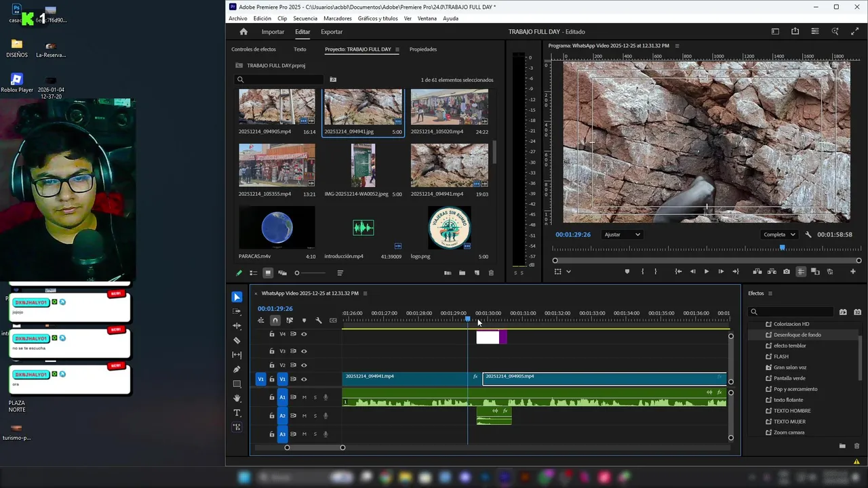Click the project thumbnail zoom slider
The height and width of the screenshot is (488, 868).
[297, 273]
